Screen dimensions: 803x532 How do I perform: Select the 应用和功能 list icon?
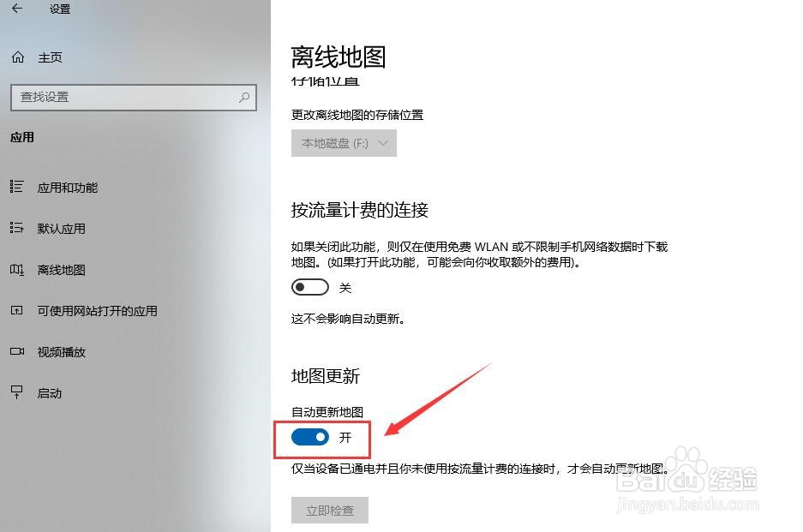[x=17, y=187]
